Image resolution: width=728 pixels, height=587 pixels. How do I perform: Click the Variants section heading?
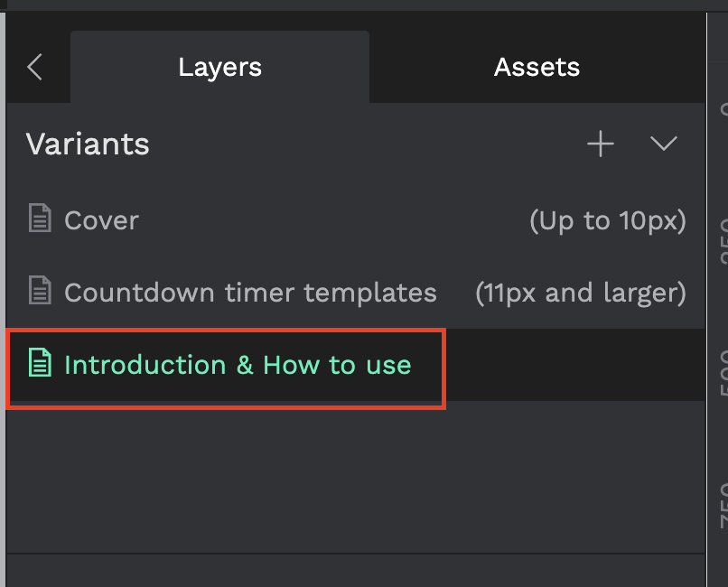click(88, 144)
